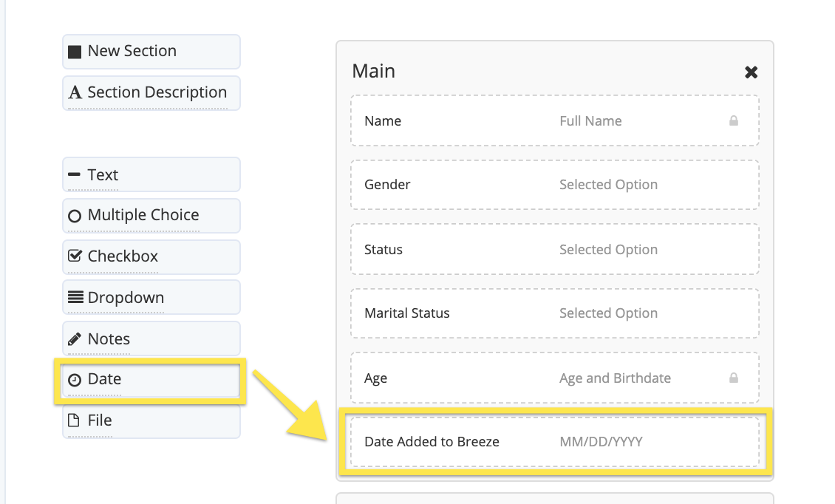Click the lock icon on the Age field
Viewport: 835px width, 504px height.
click(x=733, y=378)
